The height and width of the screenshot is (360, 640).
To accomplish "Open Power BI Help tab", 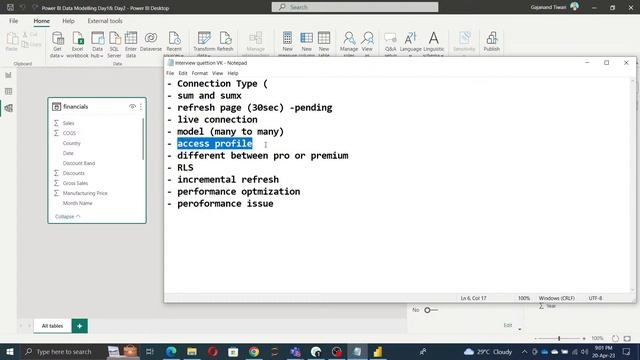I will 68,21.
